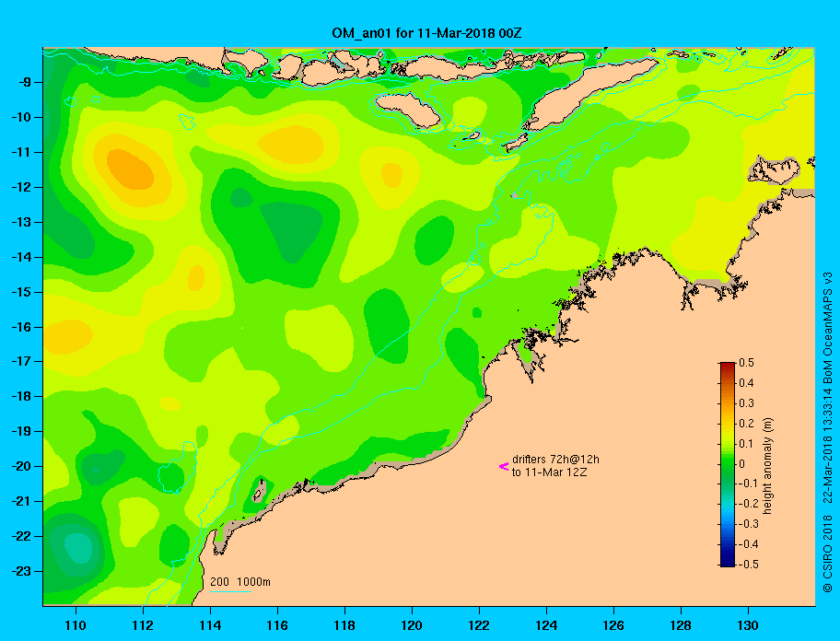Click the latitude axis label -23
Viewport: 840px width, 641px height.
coord(22,571)
